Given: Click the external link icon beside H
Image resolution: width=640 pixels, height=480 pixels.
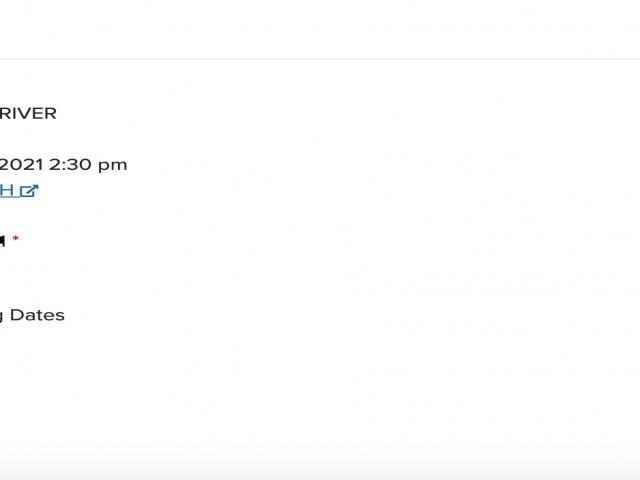Looking at the screenshot, I should click(x=30, y=191).
